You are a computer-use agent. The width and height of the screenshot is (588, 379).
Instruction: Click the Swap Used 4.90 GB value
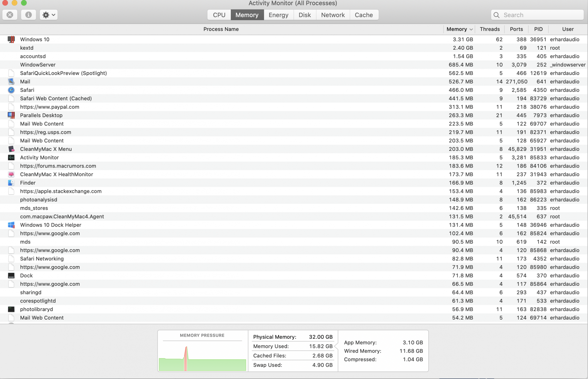323,365
